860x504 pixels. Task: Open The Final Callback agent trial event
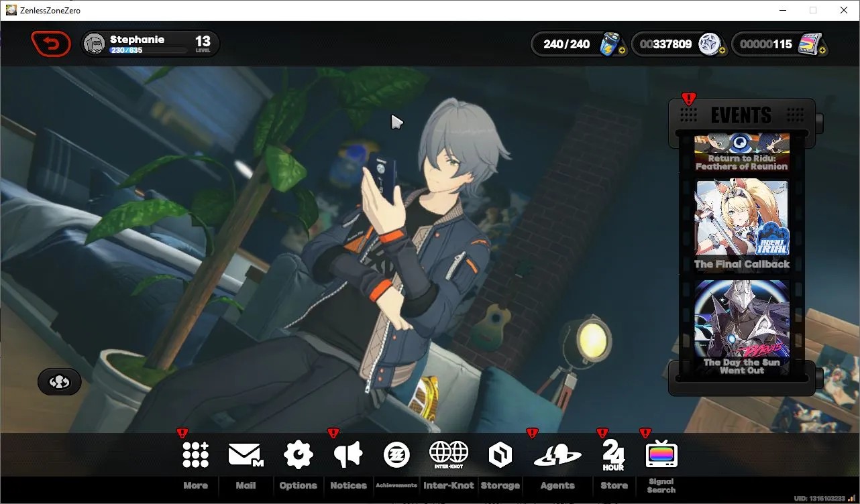click(x=741, y=226)
